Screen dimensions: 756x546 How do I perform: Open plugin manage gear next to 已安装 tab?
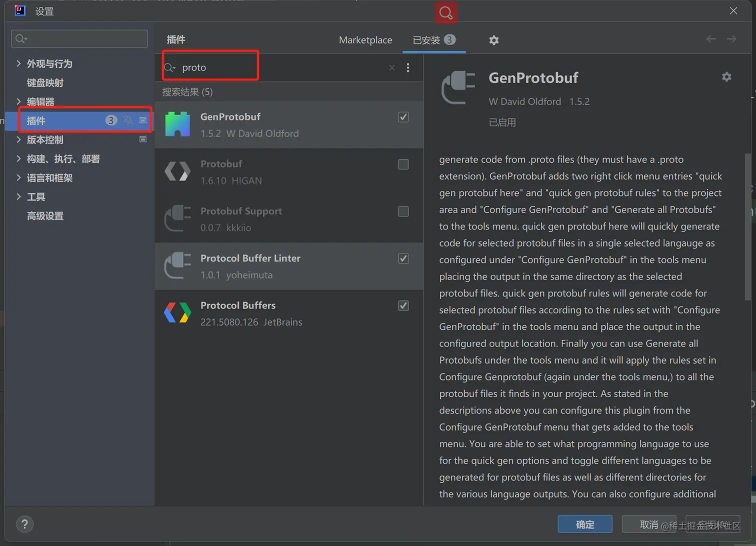(x=494, y=40)
